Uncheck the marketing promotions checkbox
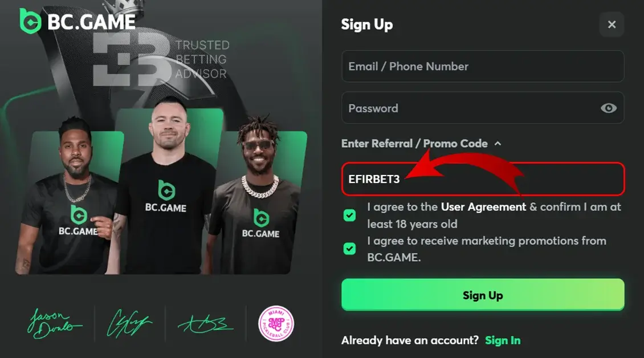Screen dimensions: 644x358 (x=349, y=249)
